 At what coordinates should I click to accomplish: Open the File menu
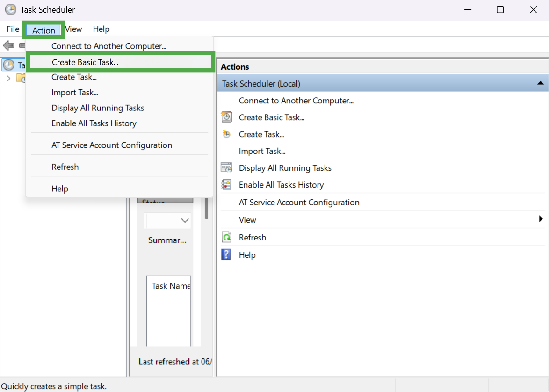point(13,29)
